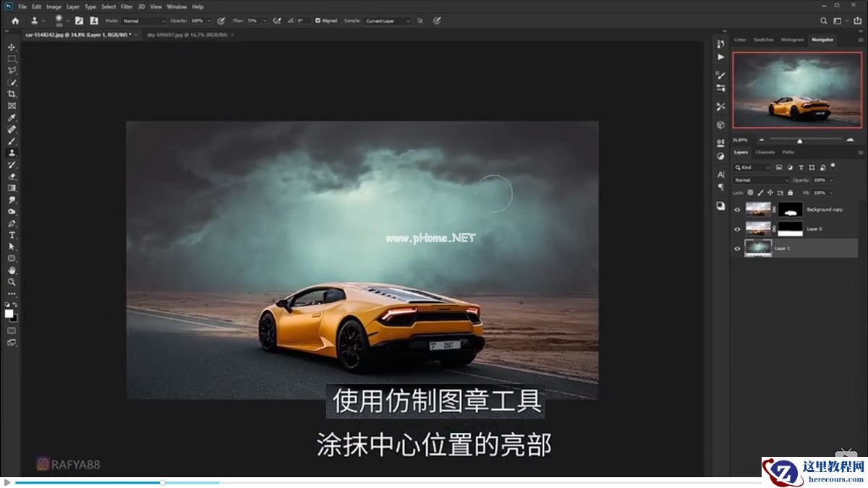This screenshot has width=868, height=488.
Task: Open the Layers panel menu button
Action: pyautogui.click(x=860, y=153)
